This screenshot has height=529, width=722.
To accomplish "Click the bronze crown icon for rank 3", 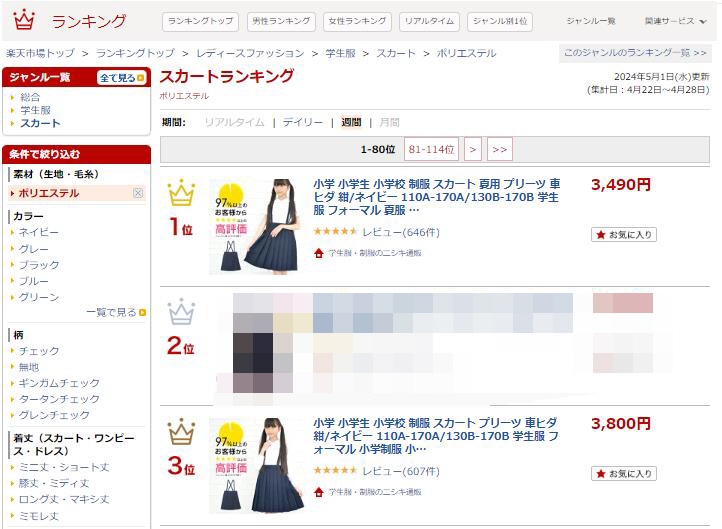I will click(x=181, y=431).
